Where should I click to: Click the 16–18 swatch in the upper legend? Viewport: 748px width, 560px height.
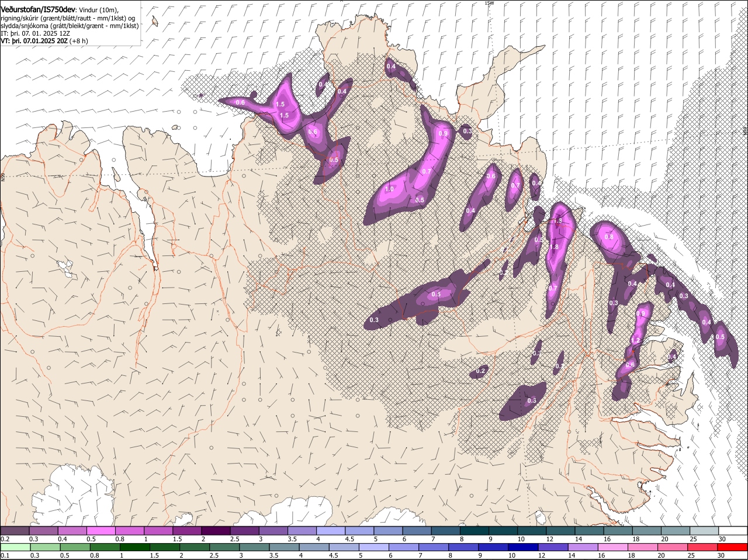click(618, 531)
